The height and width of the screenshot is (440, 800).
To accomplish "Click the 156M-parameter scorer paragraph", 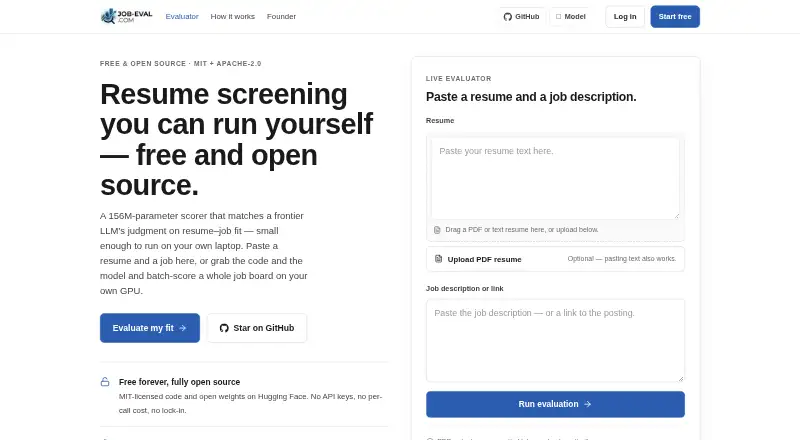I will pyautogui.click(x=204, y=253).
